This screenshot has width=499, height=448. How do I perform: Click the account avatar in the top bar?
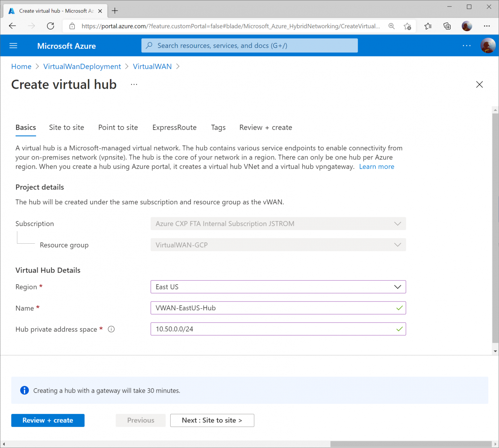pos(488,45)
